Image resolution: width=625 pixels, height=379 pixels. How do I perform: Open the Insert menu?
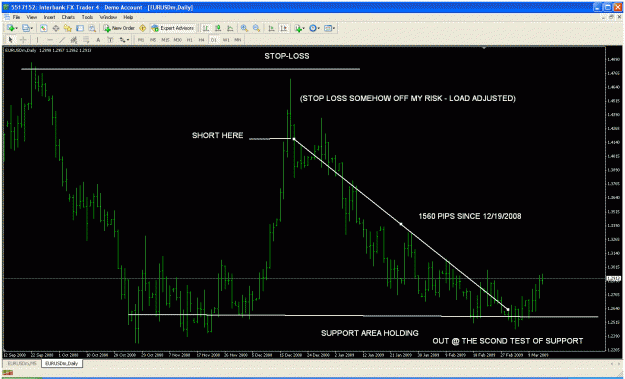49,18
